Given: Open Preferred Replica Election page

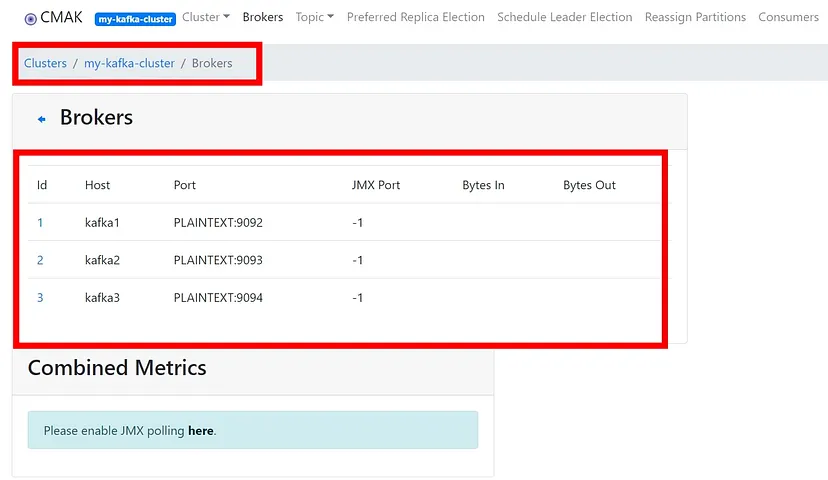Looking at the screenshot, I should click(x=416, y=17).
